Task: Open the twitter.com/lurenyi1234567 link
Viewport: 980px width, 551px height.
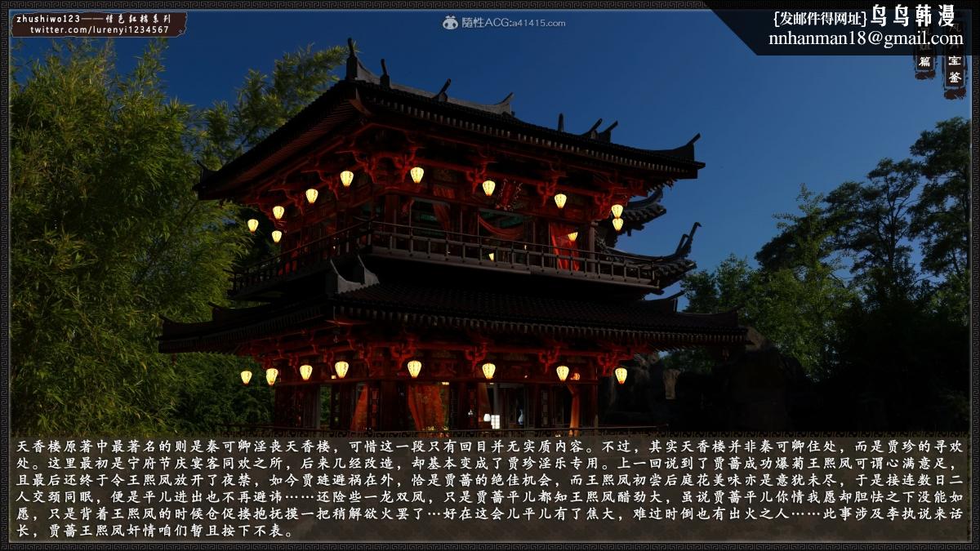Action: [100, 30]
